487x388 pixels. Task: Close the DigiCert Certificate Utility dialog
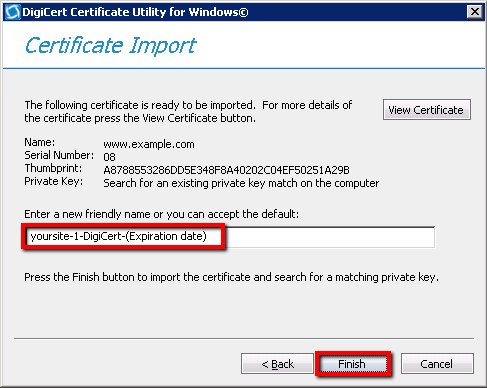475,12
